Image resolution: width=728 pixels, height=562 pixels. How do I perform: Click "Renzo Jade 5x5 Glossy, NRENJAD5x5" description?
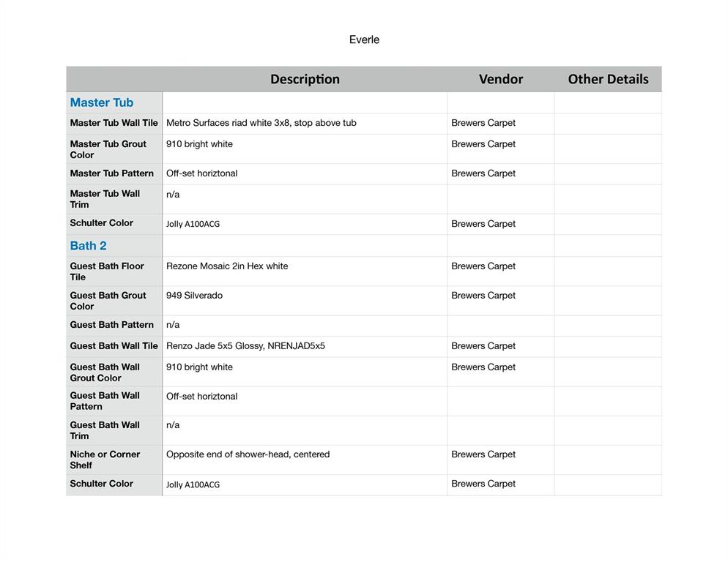click(245, 345)
